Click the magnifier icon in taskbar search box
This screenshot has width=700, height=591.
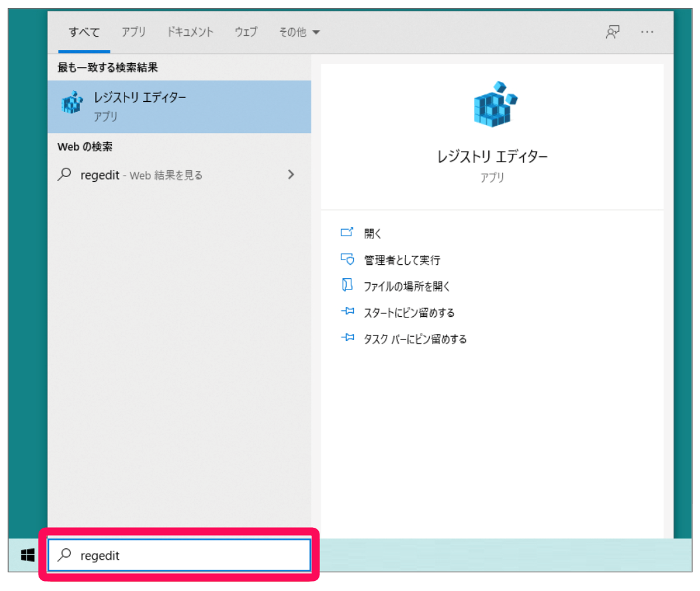pos(65,555)
